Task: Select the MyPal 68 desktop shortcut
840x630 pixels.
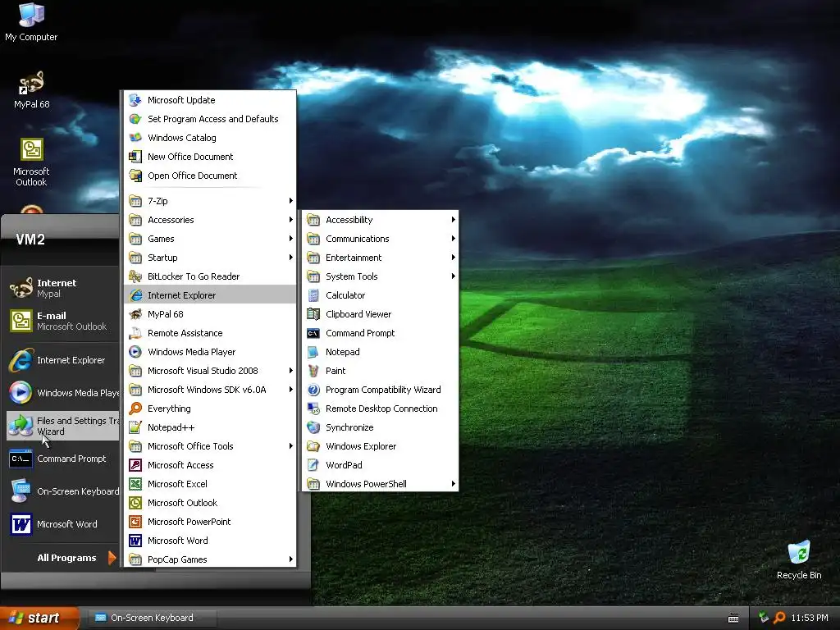Action: point(31,90)
